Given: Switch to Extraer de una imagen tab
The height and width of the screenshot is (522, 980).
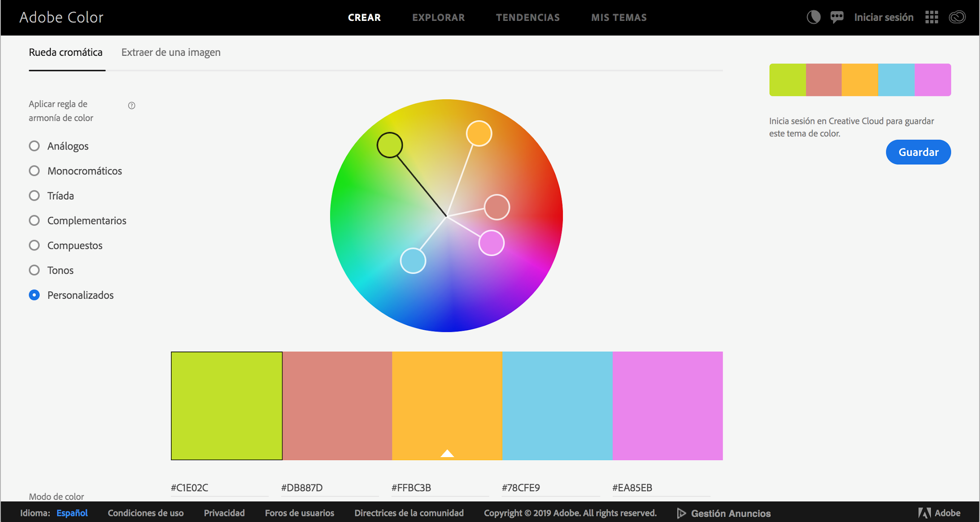Looking at the screenshot, I should (x=171, y=52).
